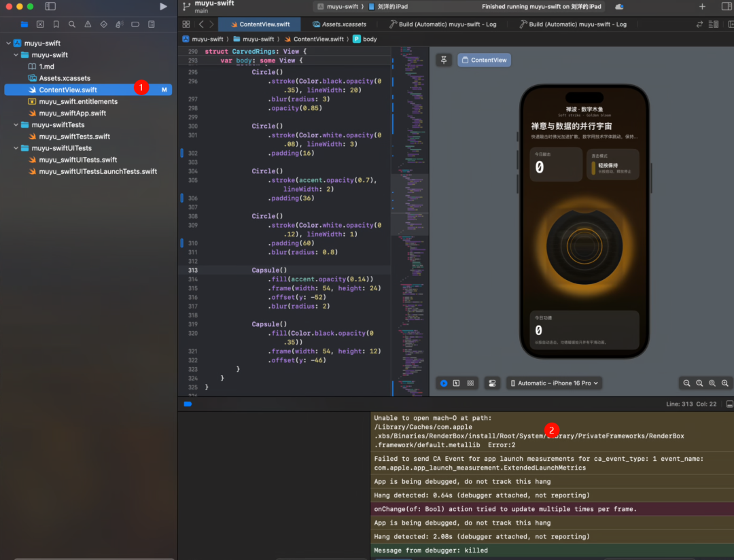Click the body property breadcrumb
Screen dimensions: 734x560
tap(365, 39)
